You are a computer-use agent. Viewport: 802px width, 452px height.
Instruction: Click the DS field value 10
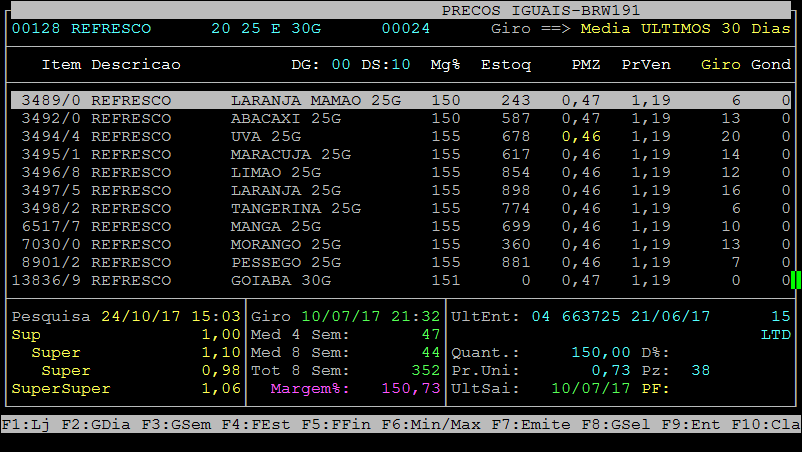pos(401,65)
